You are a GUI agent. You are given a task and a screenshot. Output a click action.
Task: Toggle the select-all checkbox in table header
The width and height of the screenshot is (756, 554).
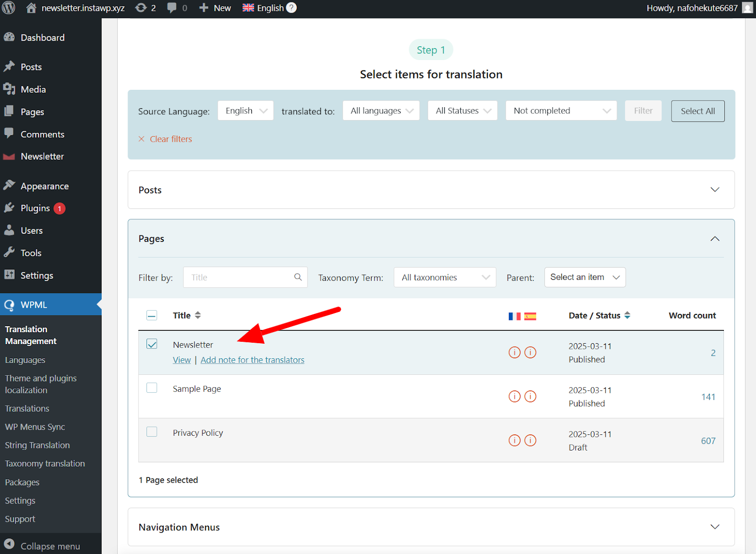[x=152, y=316]
